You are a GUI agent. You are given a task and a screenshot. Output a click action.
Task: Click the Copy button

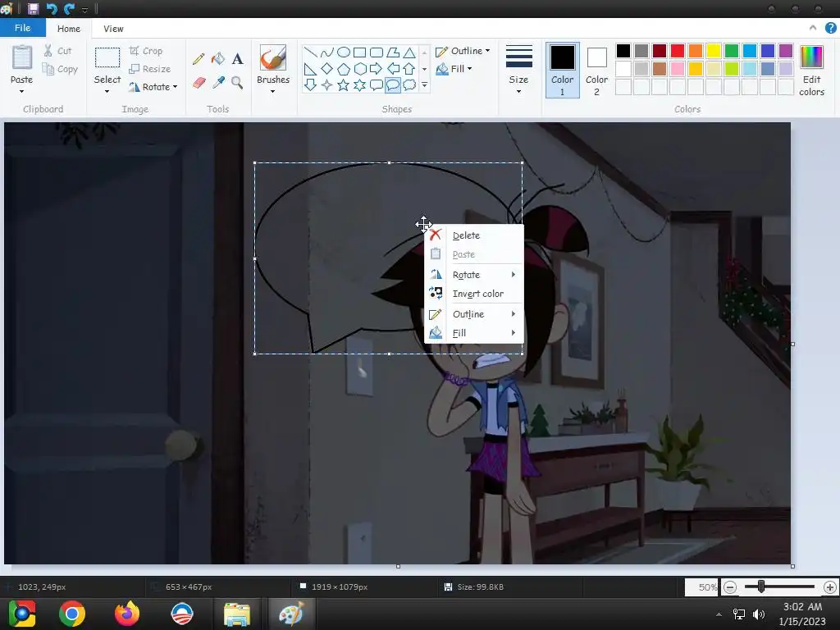60,69
